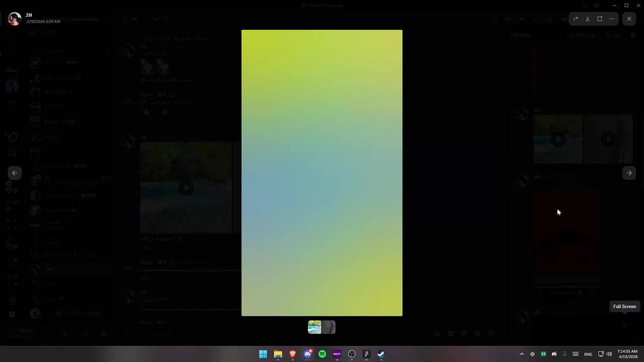Image resolution: width=644 pixels, height=362 pixels.
Task: Click the JN username in the viewer header
Action: 29,15
